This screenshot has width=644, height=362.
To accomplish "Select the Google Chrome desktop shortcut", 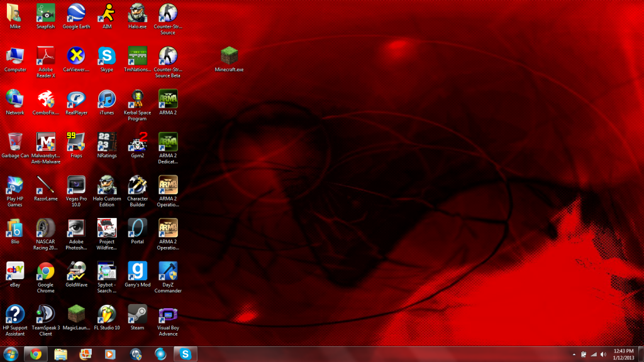I will [45, 278].
